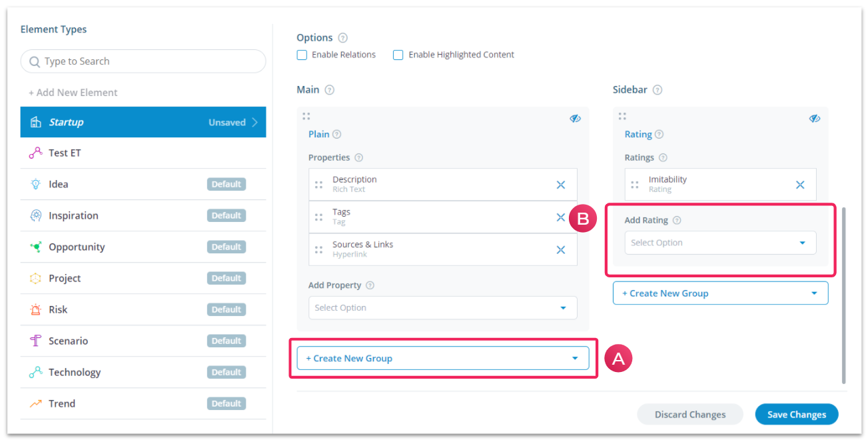The width and height of the screenshot is (868, 442).
Task: Remove the Tags property
Action: (x=561, y=217)
